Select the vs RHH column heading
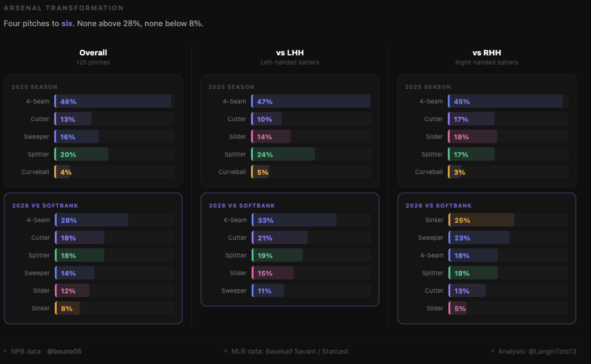Image resolution: width=591 pixels, height=364 pixels. tap(486, 52)
